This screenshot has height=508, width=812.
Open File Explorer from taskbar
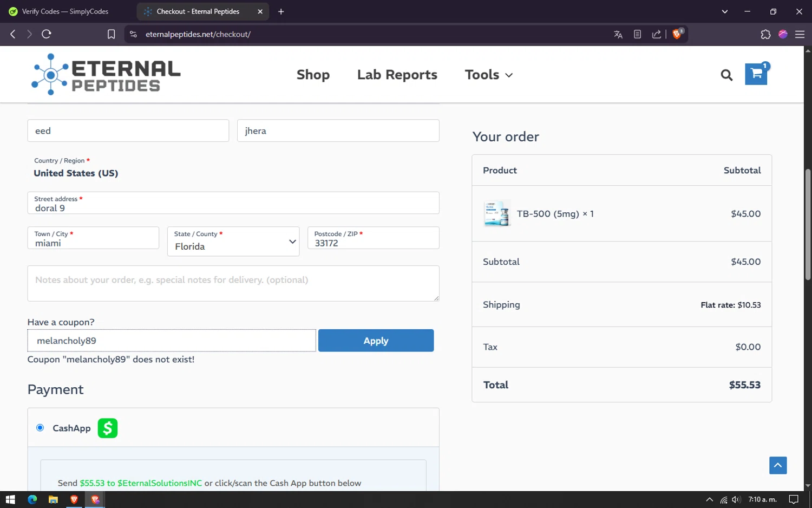53,499
